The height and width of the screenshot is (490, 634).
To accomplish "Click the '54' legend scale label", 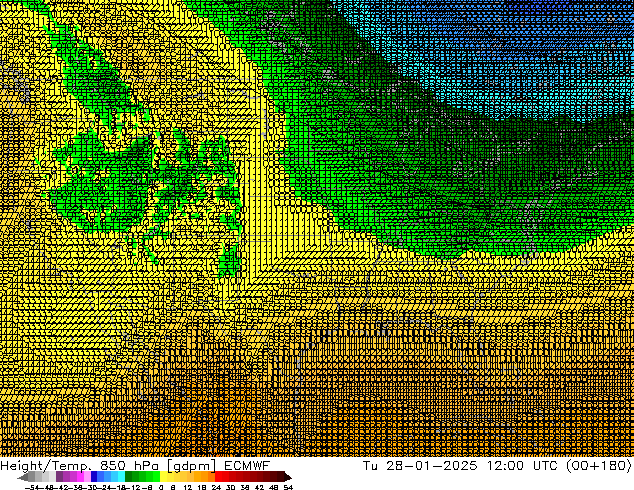I will point(288,487).
